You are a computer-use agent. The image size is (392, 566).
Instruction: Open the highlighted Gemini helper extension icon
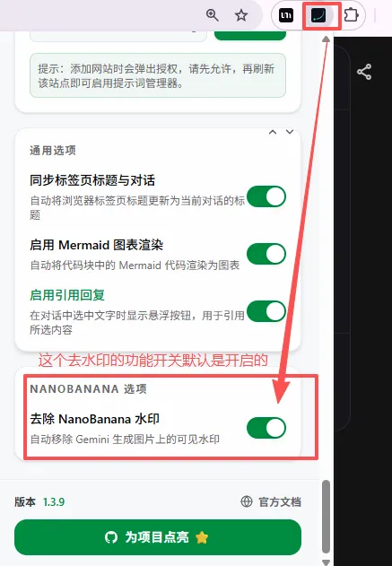coord(318,15)
